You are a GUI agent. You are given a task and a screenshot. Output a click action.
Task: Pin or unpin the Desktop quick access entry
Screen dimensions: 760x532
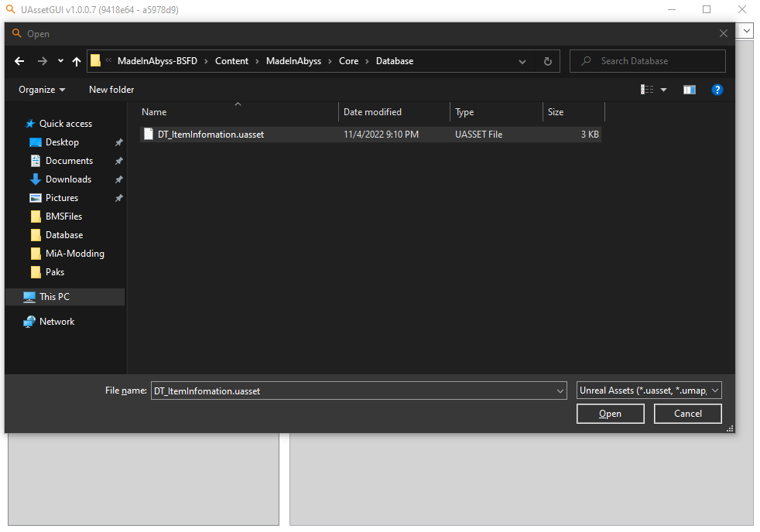tap(118, 142)
